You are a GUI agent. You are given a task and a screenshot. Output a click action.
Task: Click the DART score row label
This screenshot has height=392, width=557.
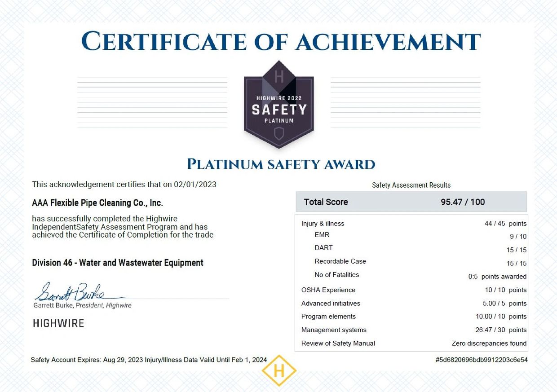pos(323,248)
